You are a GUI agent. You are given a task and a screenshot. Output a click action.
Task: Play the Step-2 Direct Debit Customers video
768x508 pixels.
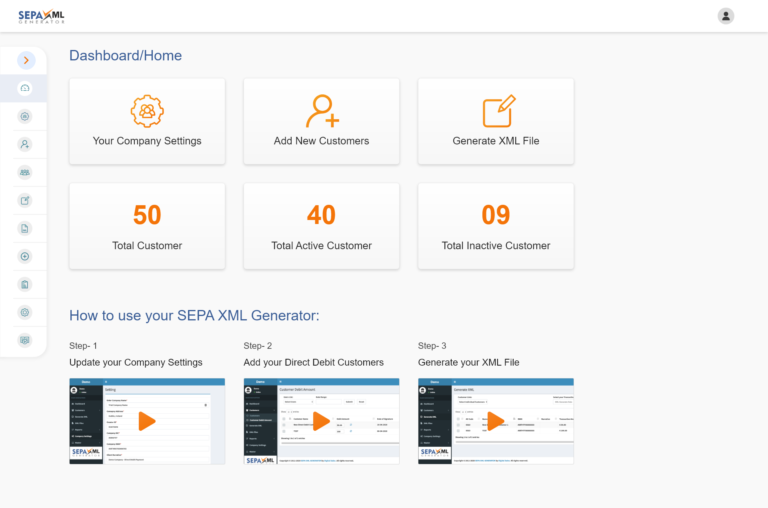click(x=321, y=421)
